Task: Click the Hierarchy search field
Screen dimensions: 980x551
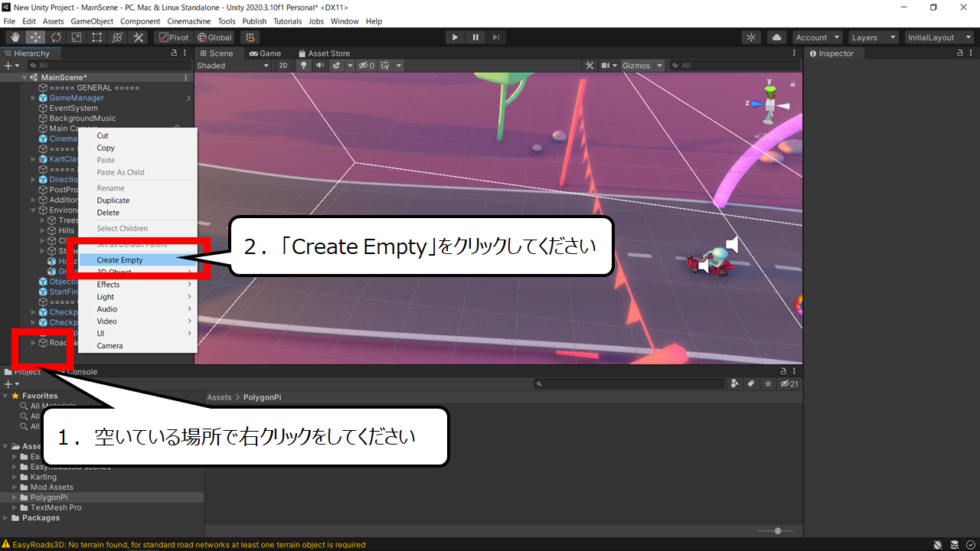Action: 108,66
